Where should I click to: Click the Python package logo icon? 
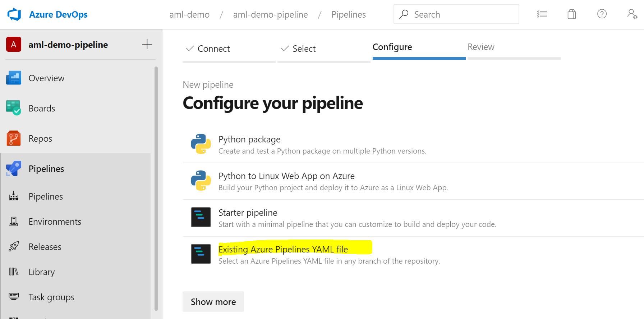coord(201,144)
